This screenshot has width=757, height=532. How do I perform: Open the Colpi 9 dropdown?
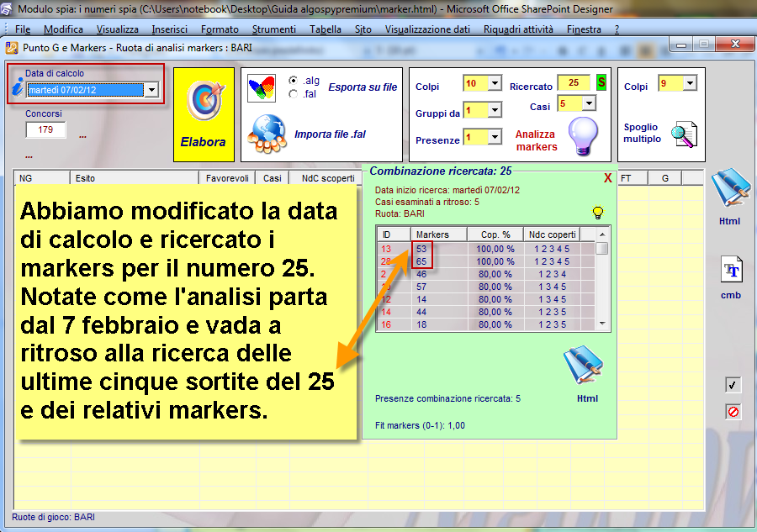coord(690,83)
